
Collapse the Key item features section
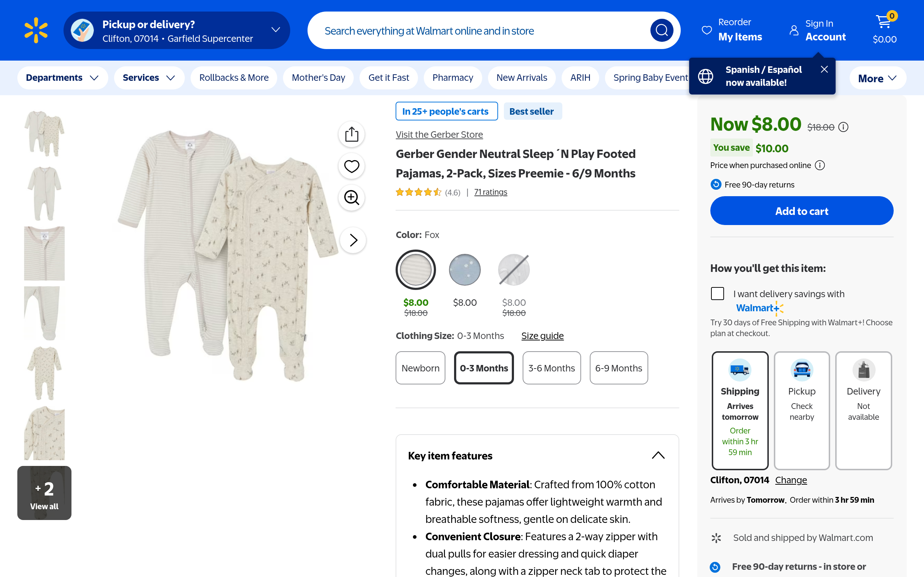pos(658,455)
